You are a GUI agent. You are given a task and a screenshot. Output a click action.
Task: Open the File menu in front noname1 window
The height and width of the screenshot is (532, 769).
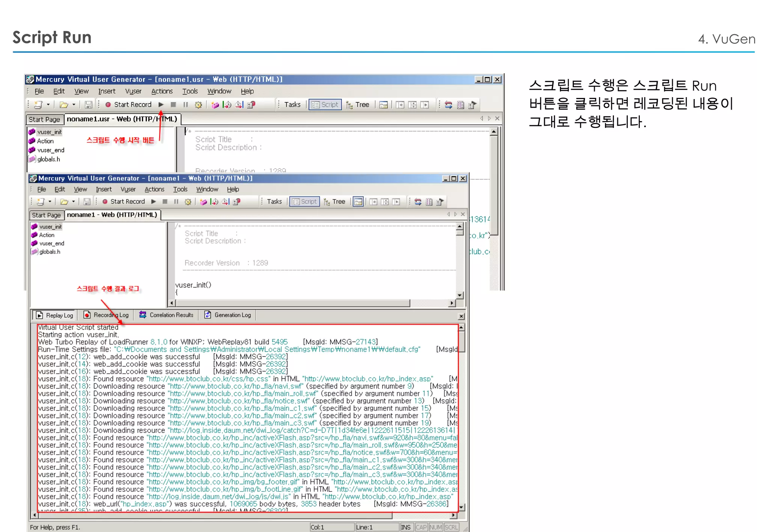click(x=41, y=189)
